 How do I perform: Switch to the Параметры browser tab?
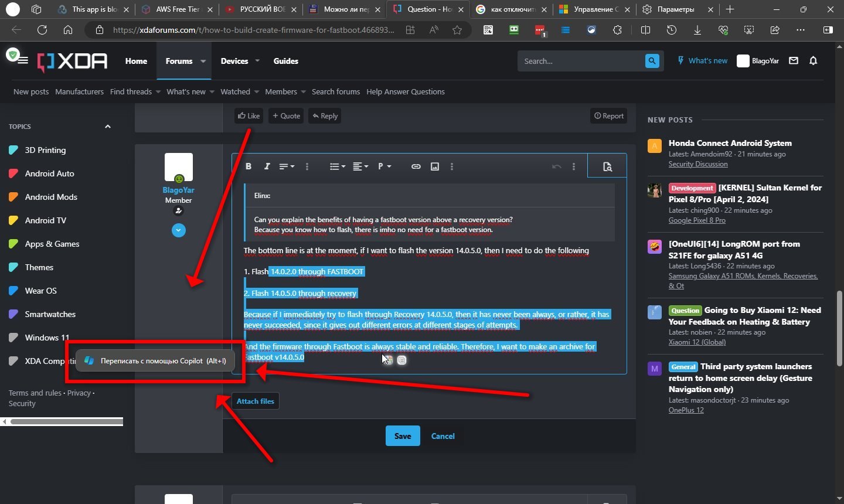[677, 9]
